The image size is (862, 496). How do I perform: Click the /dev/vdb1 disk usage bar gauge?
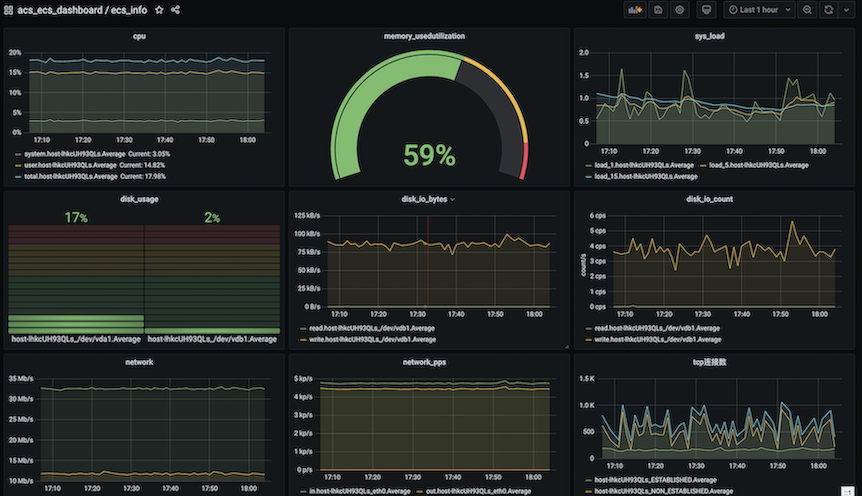(x=212, y=279)
